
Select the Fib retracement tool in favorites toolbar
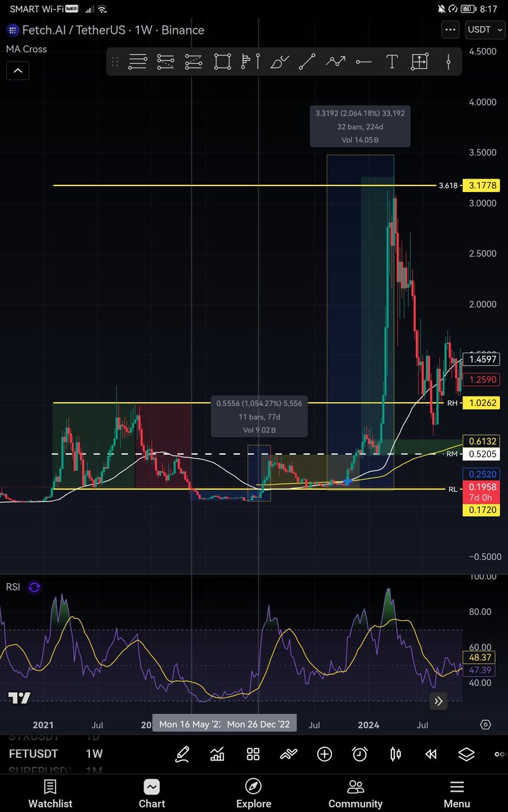point(137,62)
